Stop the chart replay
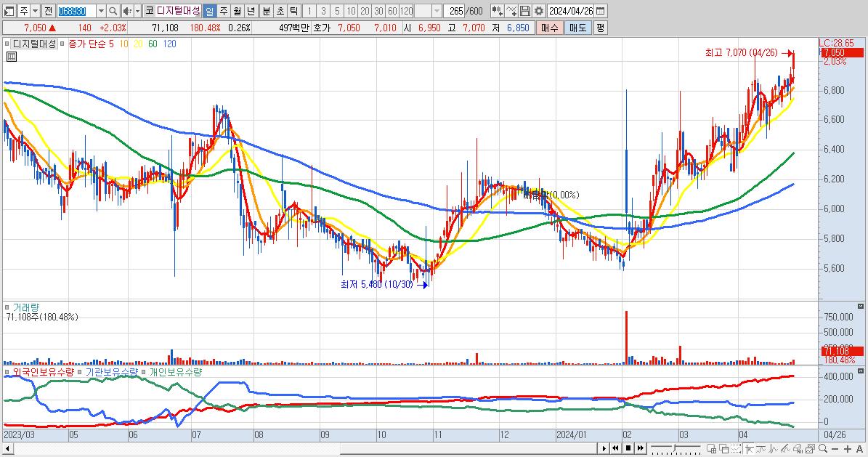The height and width of the screenshot is (457, 868). coord(628,448)
